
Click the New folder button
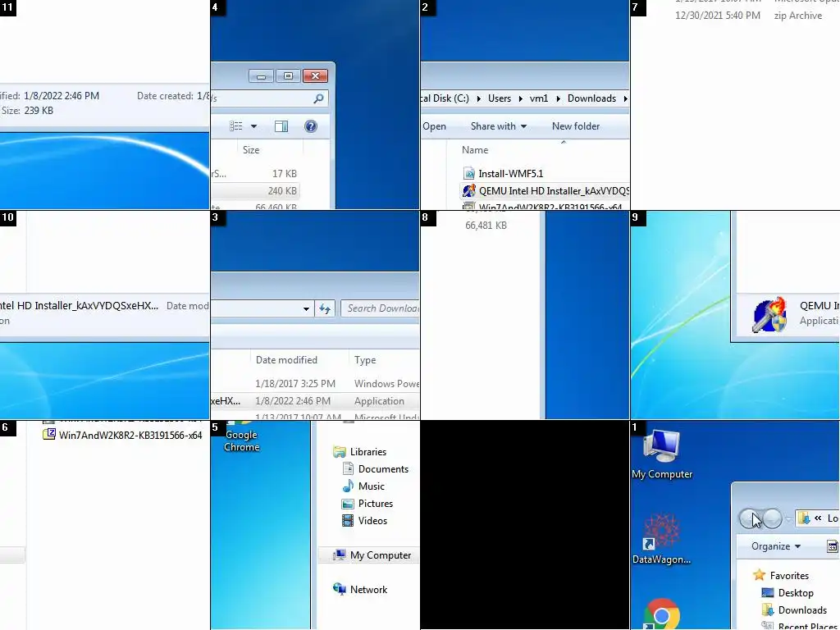coord(575,126)
